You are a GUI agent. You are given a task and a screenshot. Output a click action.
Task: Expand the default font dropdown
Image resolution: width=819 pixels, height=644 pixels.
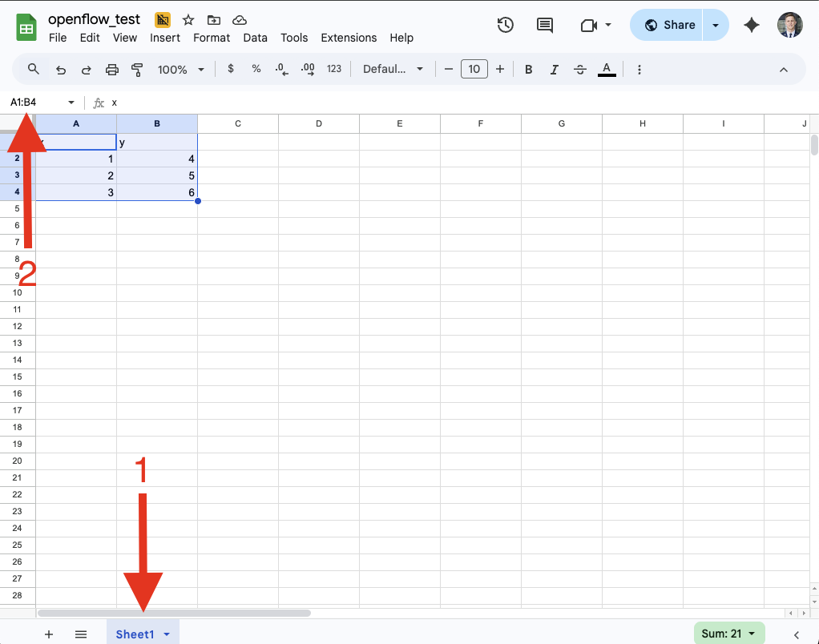[393, 70]
